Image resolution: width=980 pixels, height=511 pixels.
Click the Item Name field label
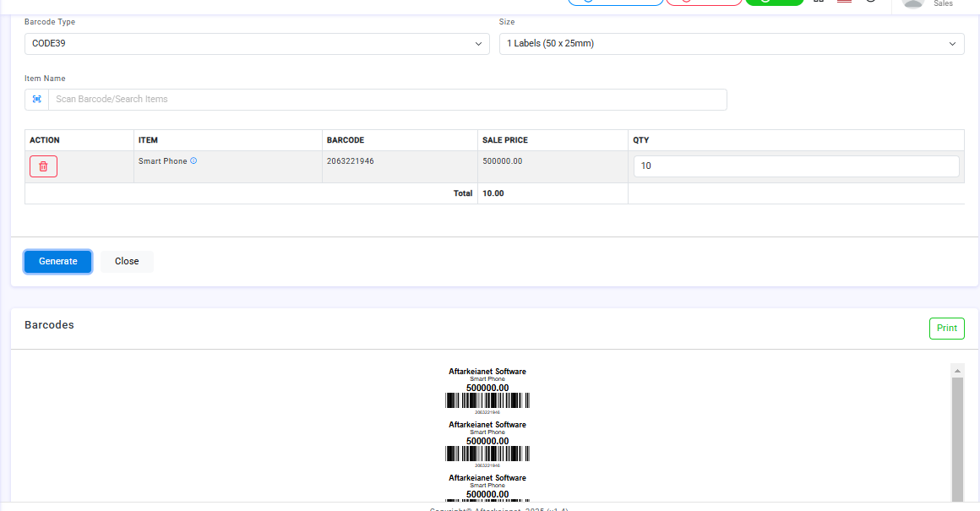coord(45,79)
